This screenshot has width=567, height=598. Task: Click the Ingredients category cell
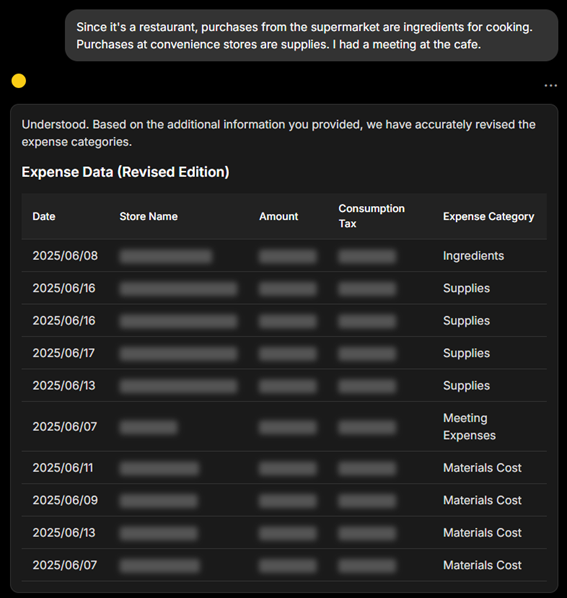pyautogui.click(x=473, y=256)
